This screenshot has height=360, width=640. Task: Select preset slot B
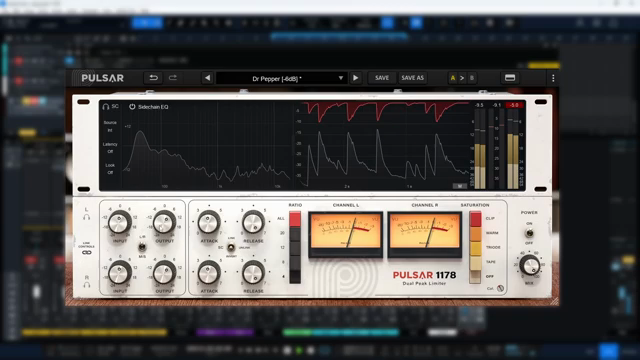click(x=472, y=78)
